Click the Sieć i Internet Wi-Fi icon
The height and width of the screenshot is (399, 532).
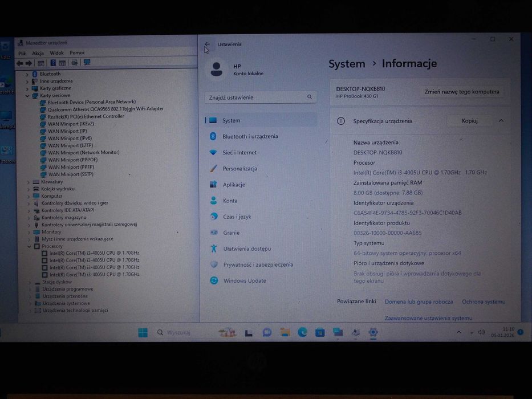pyautogui.click(x=213, y=152)
